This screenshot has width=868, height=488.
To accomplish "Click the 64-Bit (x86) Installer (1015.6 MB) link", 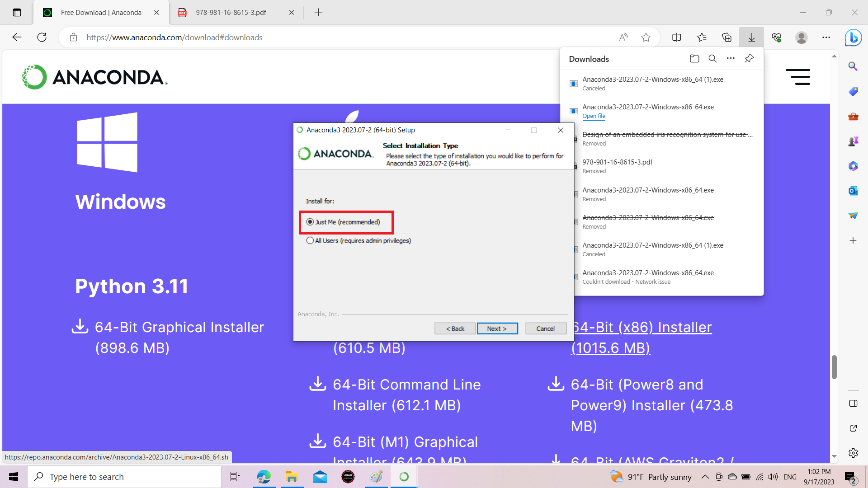I will (642, 338).
